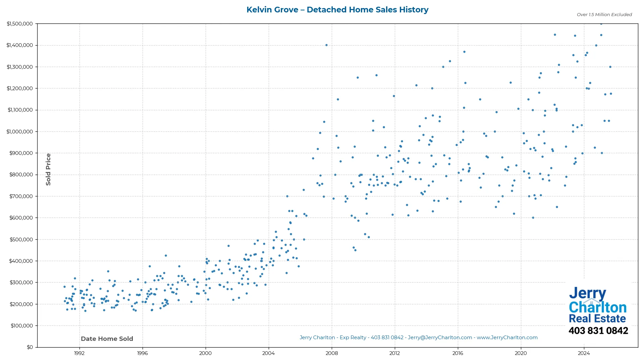
Task: Select the 2024 axis tick label
Action: click(x=584, y=353)
